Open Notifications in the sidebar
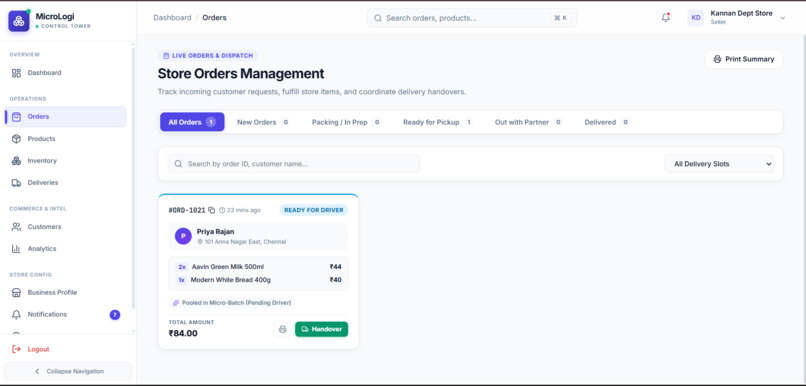 tap(65, 314)
